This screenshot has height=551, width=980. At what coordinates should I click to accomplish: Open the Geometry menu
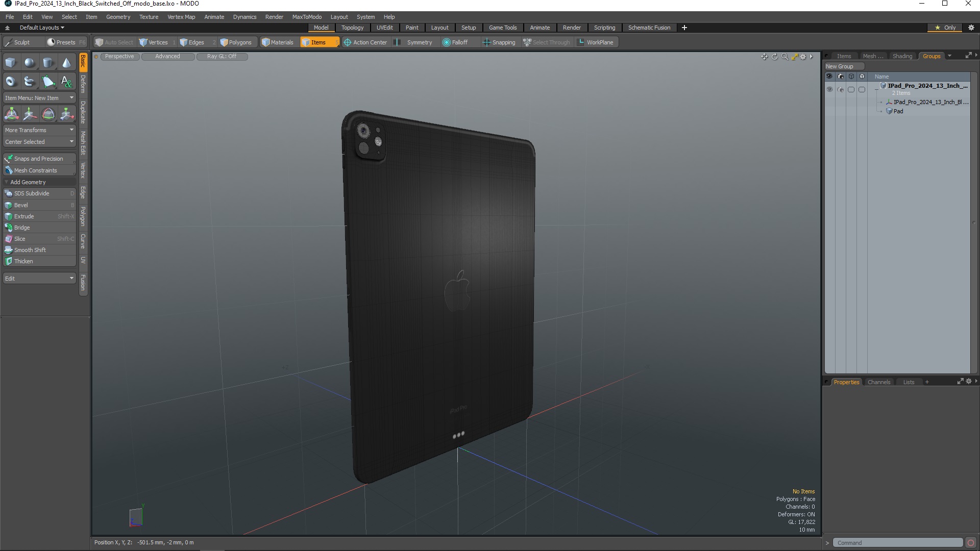point(118,17)
